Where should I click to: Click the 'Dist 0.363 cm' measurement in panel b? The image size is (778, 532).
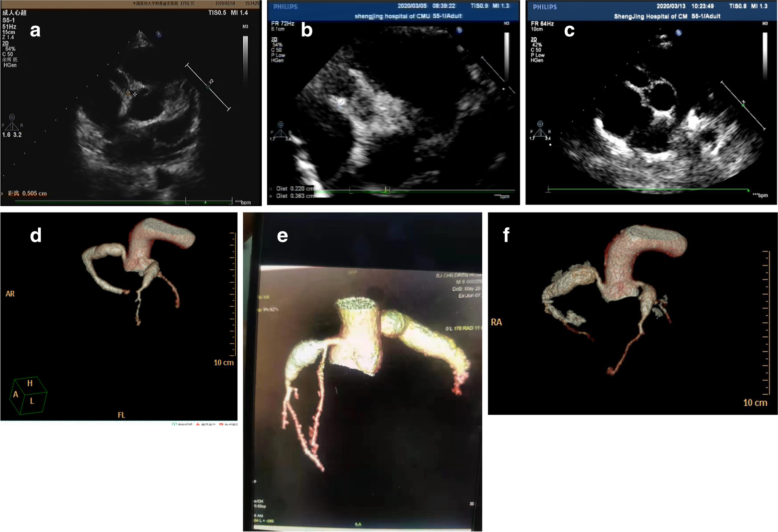[x=295, y=196]
